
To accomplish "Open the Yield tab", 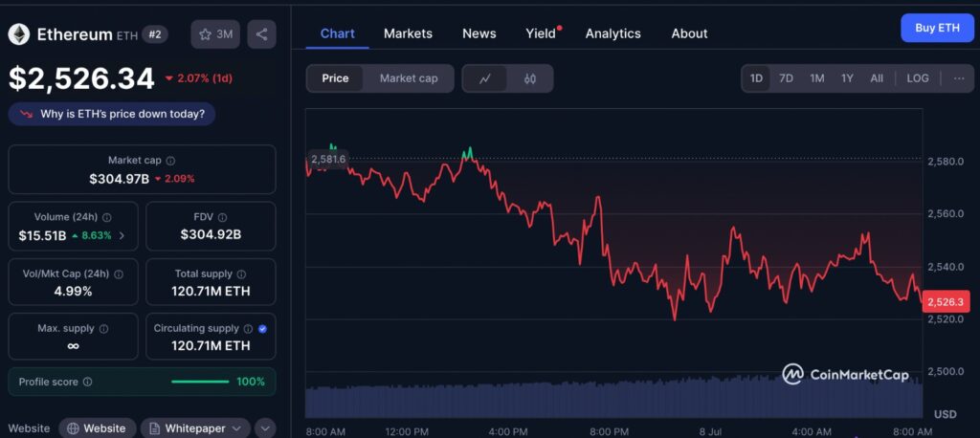I will click(542, 33).
